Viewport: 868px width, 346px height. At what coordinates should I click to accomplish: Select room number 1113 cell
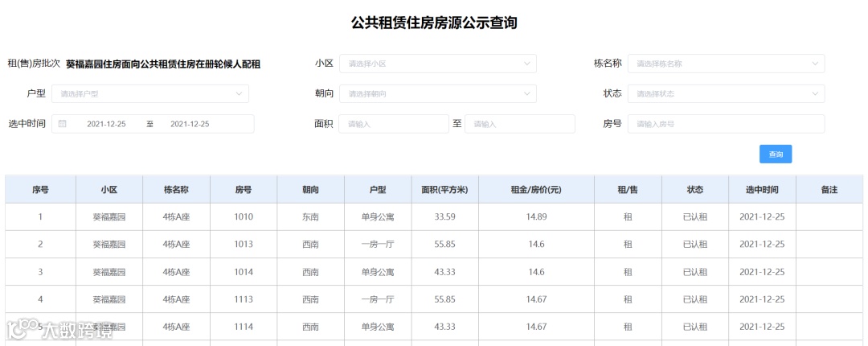pos(244,299)
